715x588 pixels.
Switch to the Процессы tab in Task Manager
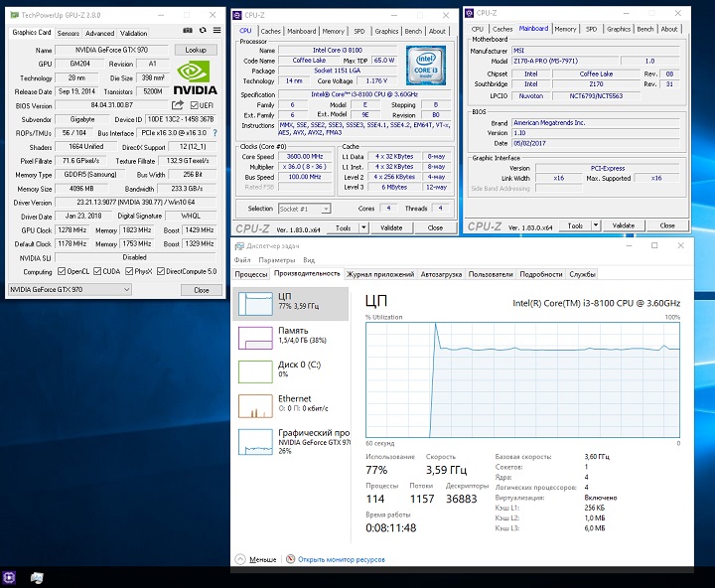[x=251, y=274]
